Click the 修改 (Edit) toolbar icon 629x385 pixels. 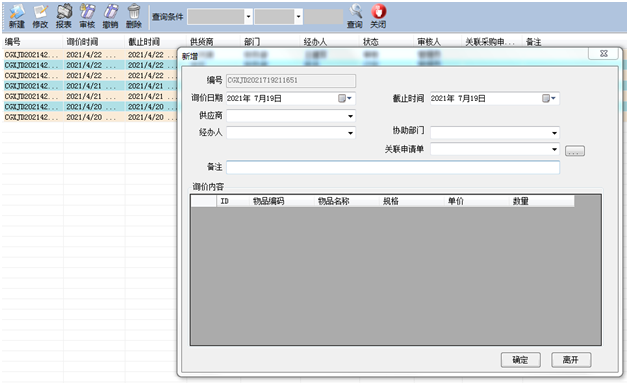pyautogui.click(x=40, y=16)
